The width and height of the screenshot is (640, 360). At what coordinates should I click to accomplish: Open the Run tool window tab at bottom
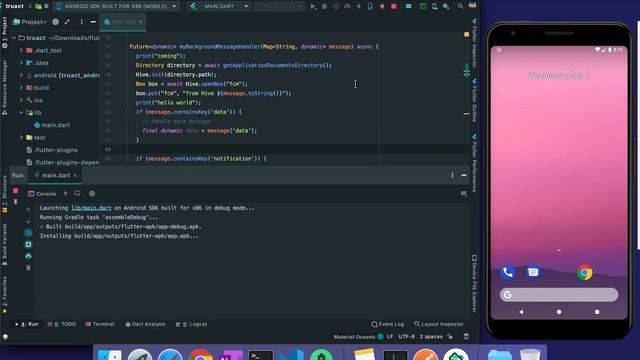click(27, 324)
